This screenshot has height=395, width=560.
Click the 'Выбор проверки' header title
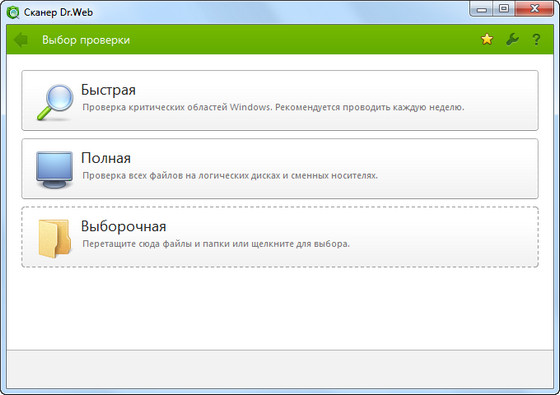tap(86, 40)
